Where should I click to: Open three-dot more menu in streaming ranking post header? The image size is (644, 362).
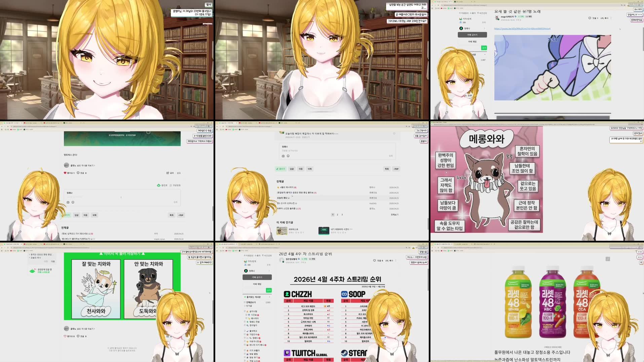396,260
